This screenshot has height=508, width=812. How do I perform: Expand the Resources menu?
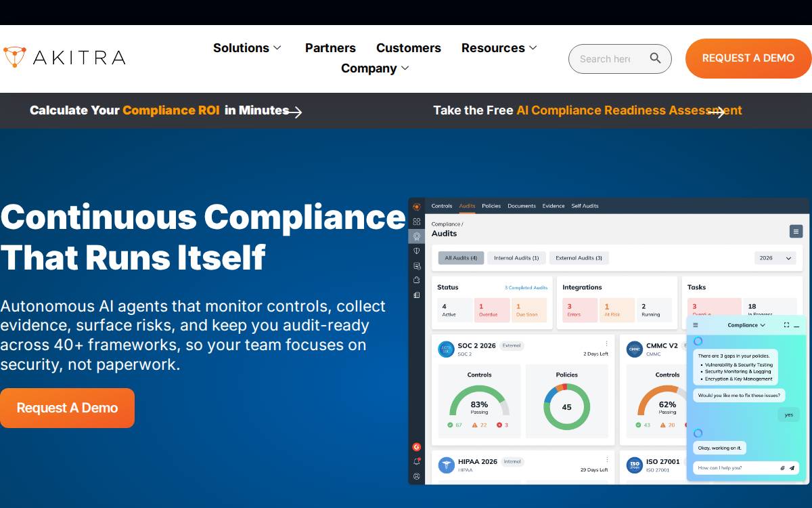[499, 48]
